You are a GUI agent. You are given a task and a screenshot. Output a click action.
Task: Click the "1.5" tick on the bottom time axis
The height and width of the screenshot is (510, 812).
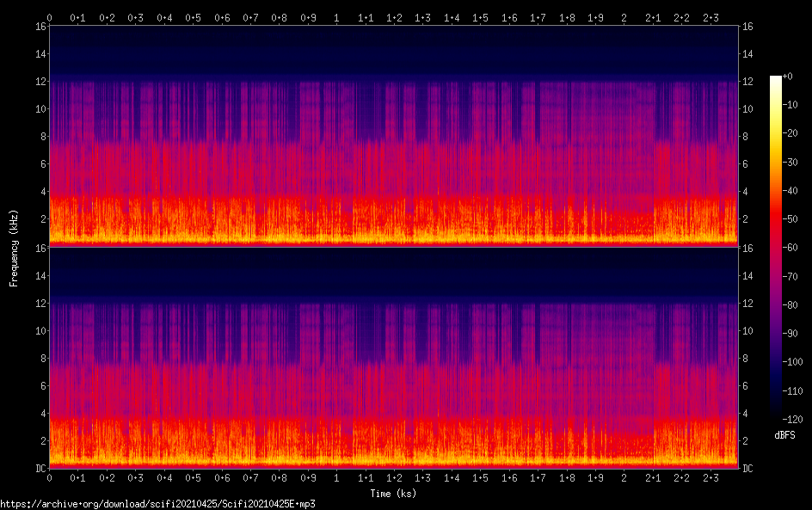480,478
